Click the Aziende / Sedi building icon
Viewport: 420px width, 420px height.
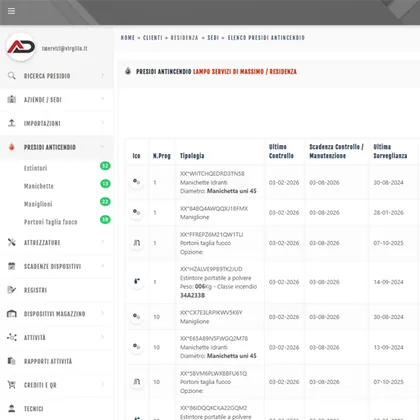point(12,99)
